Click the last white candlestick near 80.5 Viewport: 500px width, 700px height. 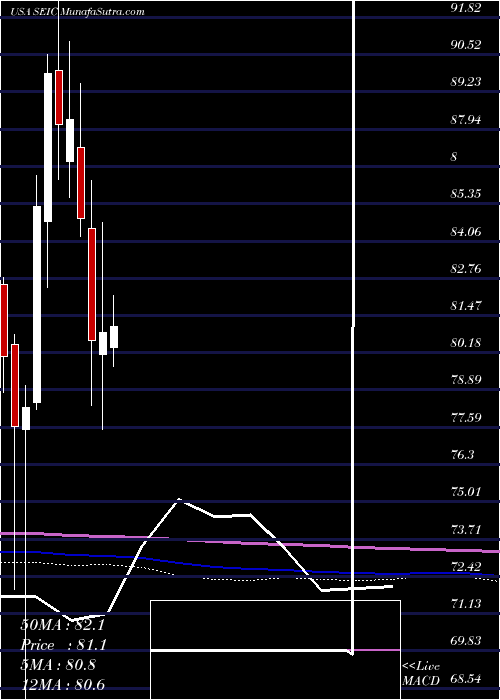point(114,337)
